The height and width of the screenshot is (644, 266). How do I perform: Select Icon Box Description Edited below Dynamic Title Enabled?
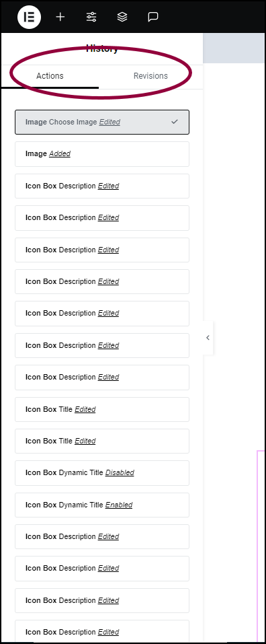(102, 536)
